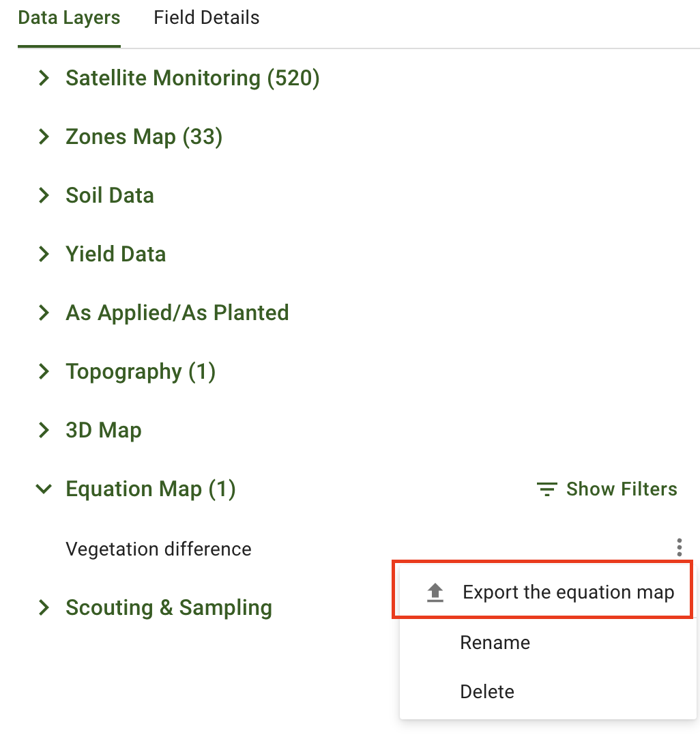Screen dimensions: 700x748
Task: Choose Delete in the context menu
Action: pyautogui.click(x=487, y=692)
